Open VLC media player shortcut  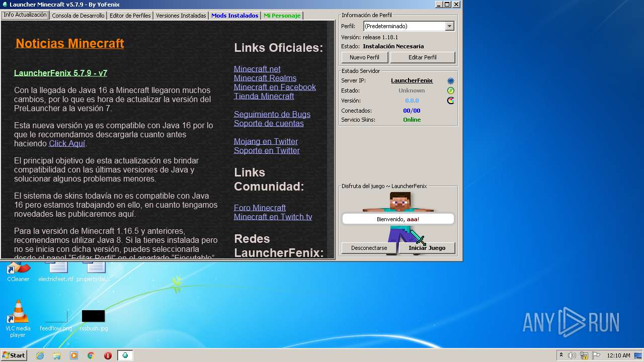18,319
